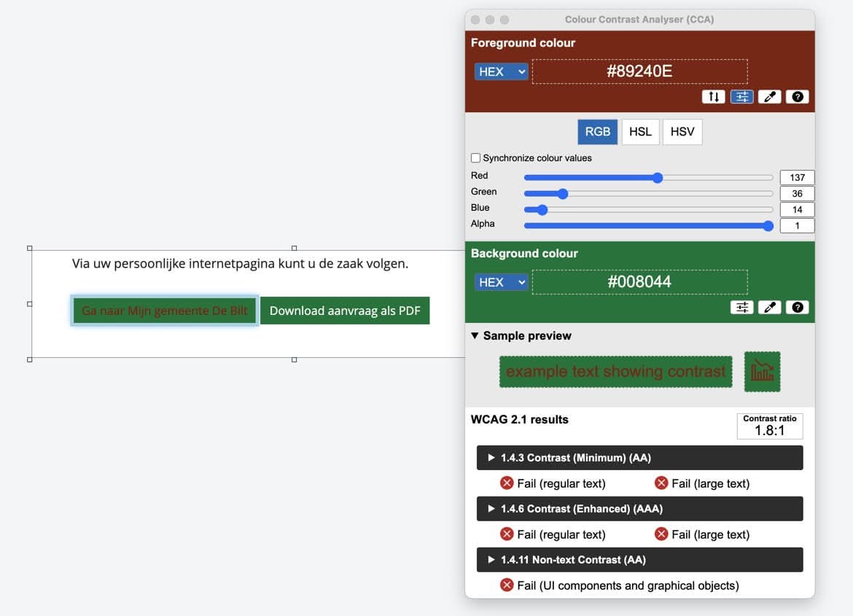Click the Red slider handle
853x616 pixels.
coord(658,178)
